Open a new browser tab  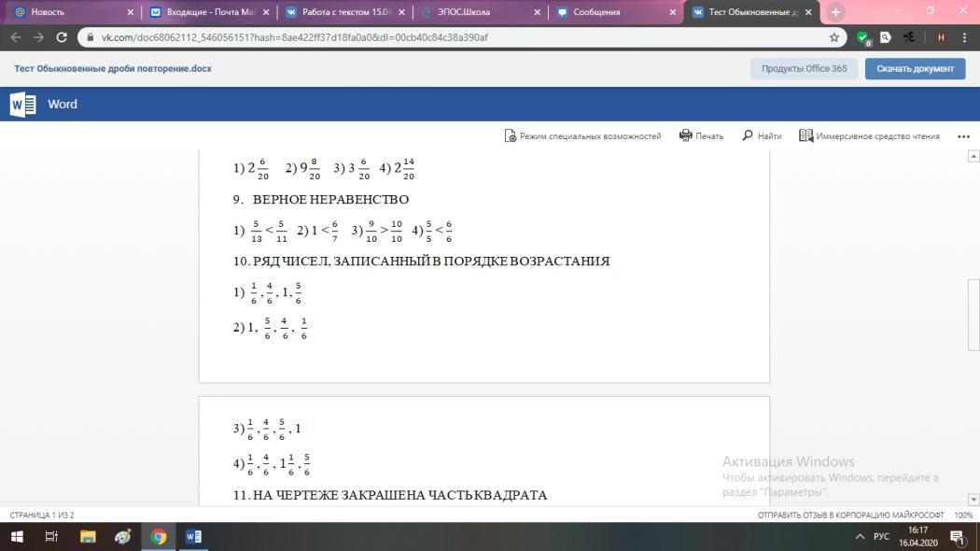[x=835, y=12]
